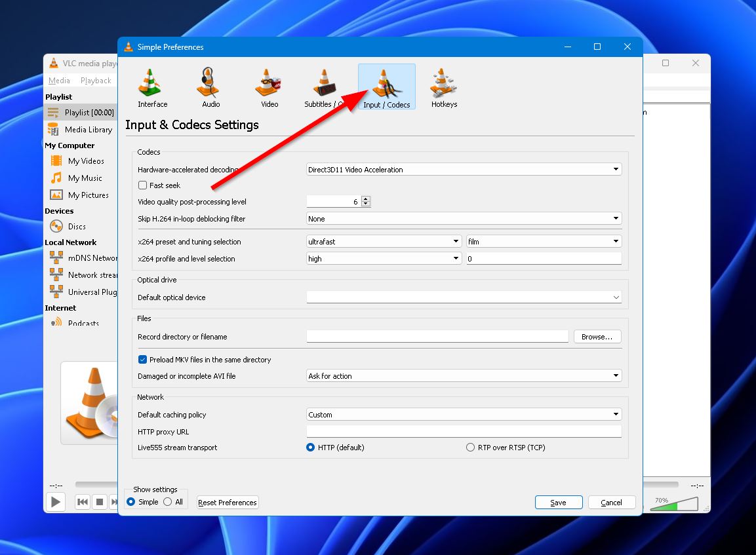Increase post-processing level with up arrow
This screenshot has width=756, height=555.
pyautogui.click(x=366, y=199)
